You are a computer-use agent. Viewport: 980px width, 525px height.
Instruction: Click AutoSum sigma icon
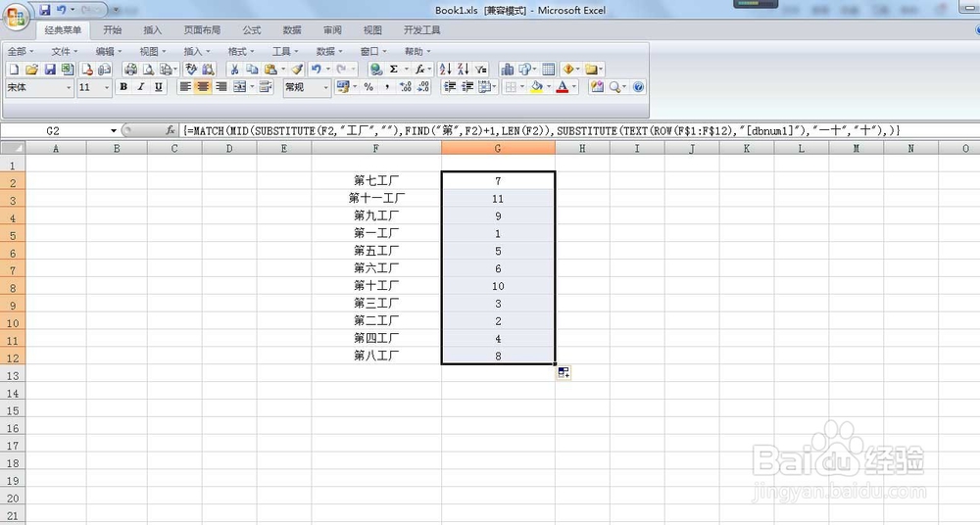[x=394, y=70]
